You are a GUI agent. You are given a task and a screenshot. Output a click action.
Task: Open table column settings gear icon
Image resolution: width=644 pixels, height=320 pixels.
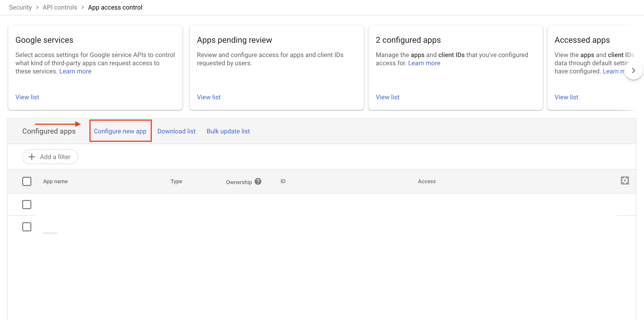(624, 180)
